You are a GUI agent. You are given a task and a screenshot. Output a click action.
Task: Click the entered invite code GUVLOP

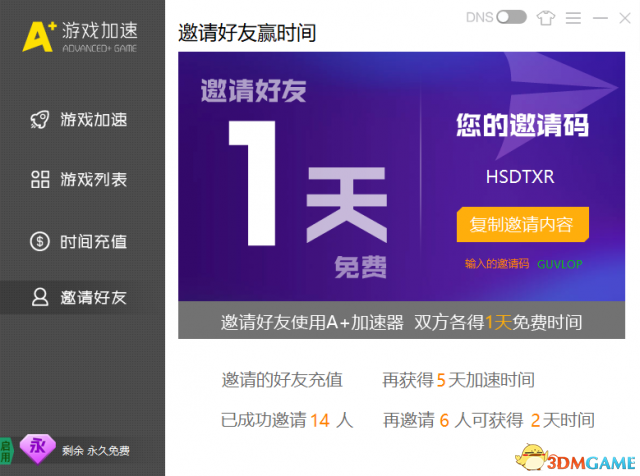[559, 264]
